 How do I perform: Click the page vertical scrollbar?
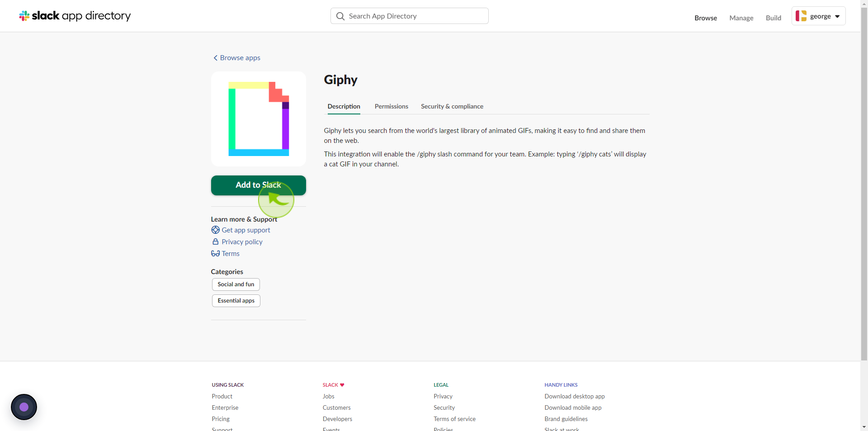tap(864, 183)
